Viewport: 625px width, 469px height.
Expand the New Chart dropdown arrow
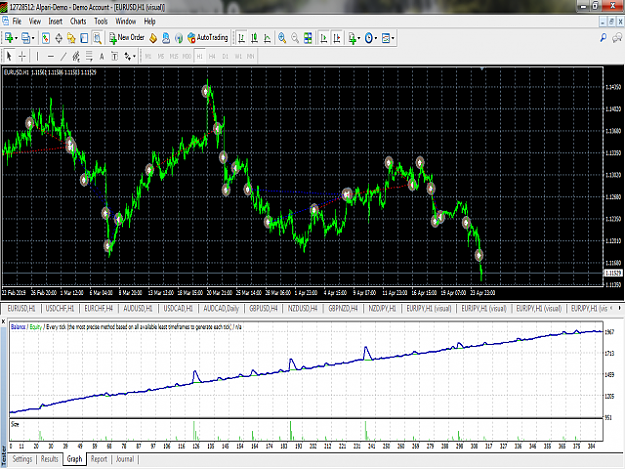click(16, 38)
